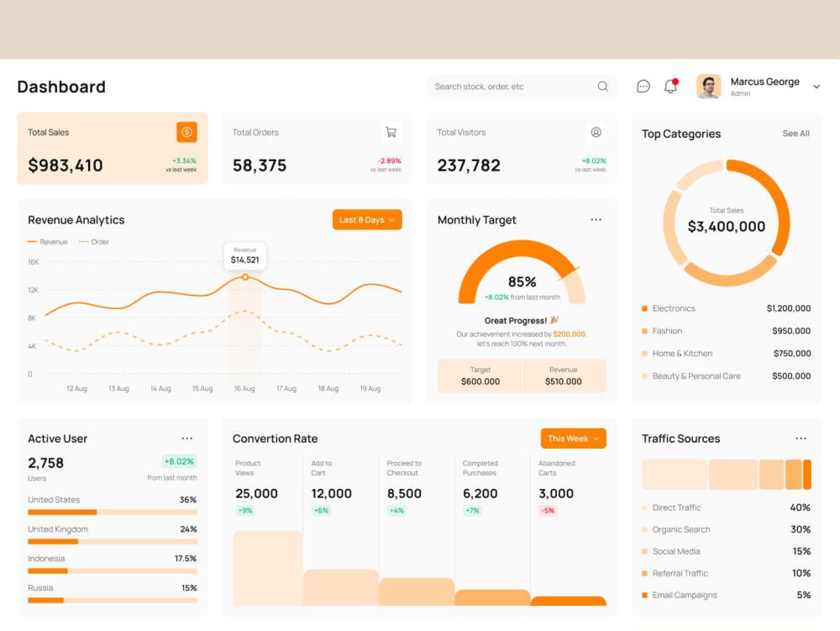Click the Dashboard page title
Screen dimensions: 840x631
61,87
